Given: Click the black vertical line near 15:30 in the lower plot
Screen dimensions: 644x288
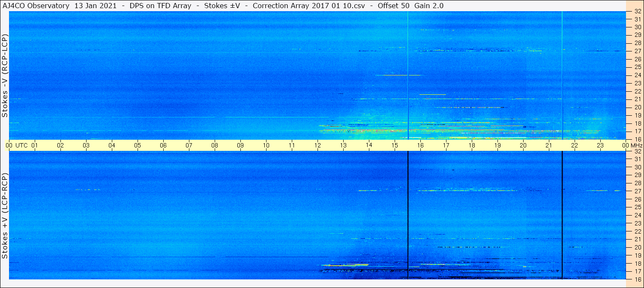Looking at the screenshot, I should click(408, 215).
